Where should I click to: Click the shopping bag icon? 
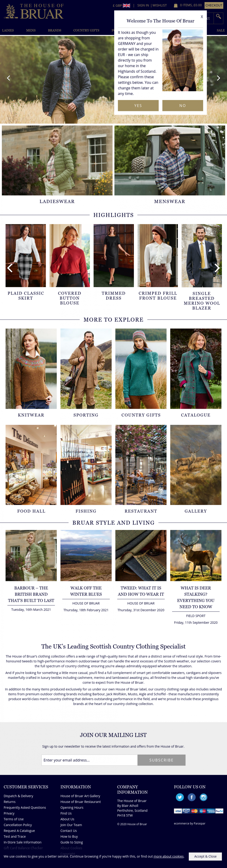point(176,5)
